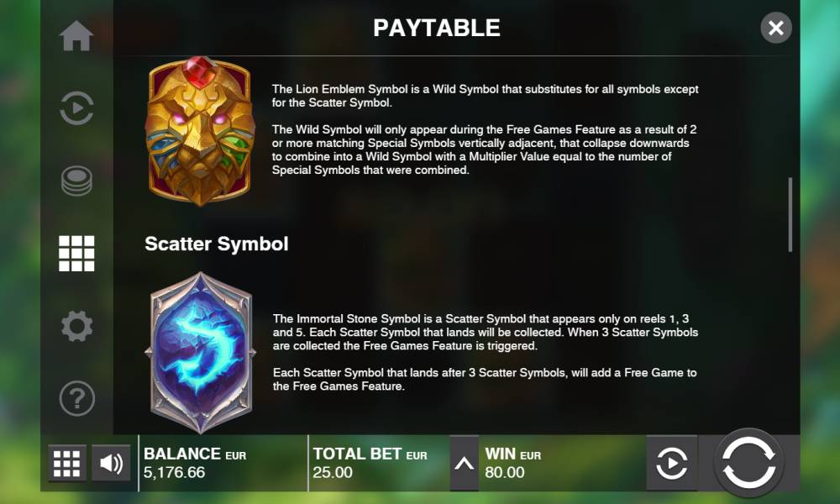Click the Win amount 80.00 display
Viewport: 840px width, 504px height.
click(504, 472)
